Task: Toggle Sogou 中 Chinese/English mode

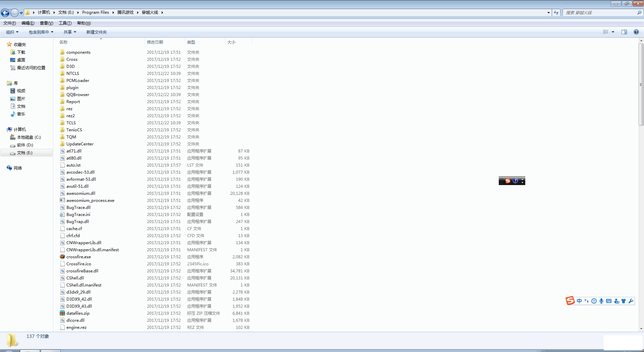Action: click(x=579, y=301)
